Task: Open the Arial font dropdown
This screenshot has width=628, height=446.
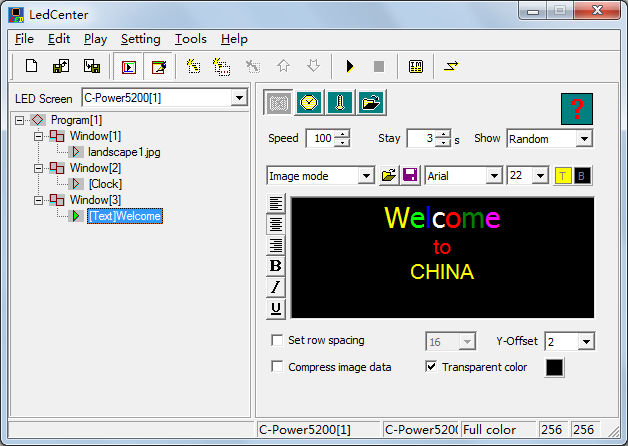Action: tap(463, 176)
